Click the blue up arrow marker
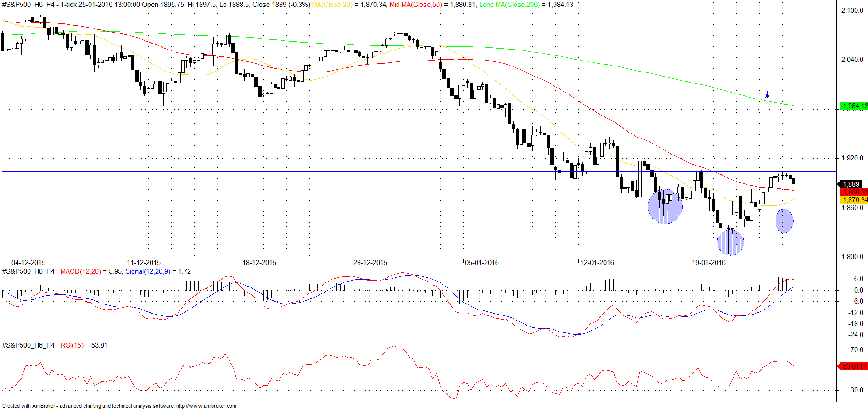This screenshot has width=868, height=409. pos(767,94)
